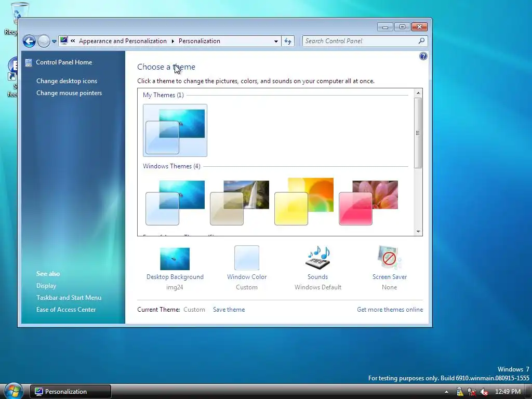The image size is (532, 399).
Task: Click 'Windows Default' sounds value
Action: click(x=318, y=287)
